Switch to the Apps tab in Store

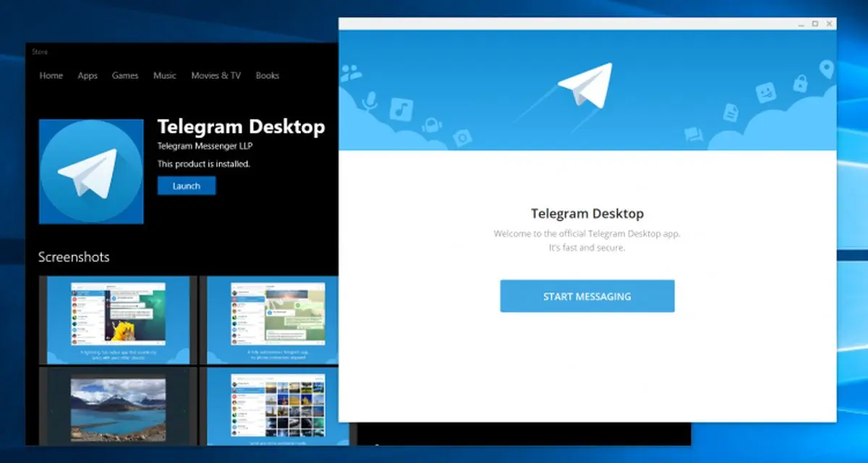click(x=88, y=75)
